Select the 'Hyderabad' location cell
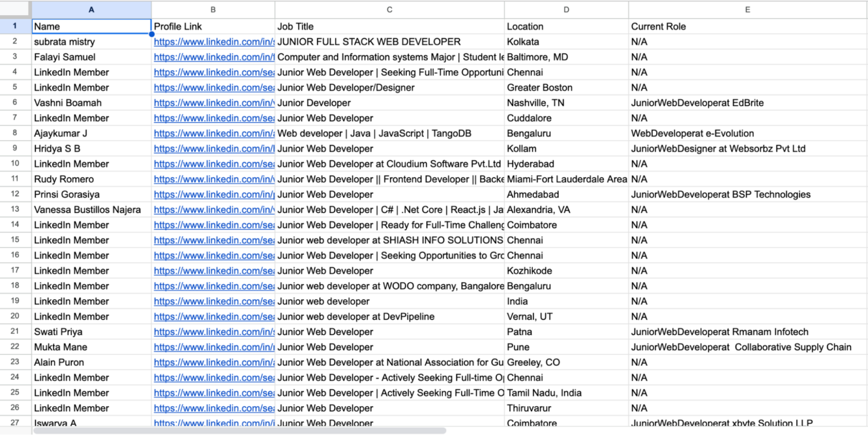Viewport: 868px width, 435px height. [x=567, y=163]
